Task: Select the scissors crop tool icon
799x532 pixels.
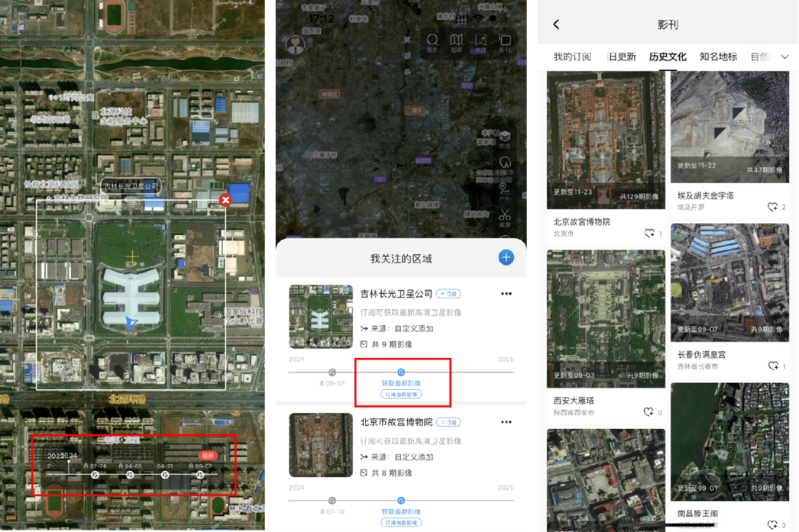Action: (x=505, y=217)
